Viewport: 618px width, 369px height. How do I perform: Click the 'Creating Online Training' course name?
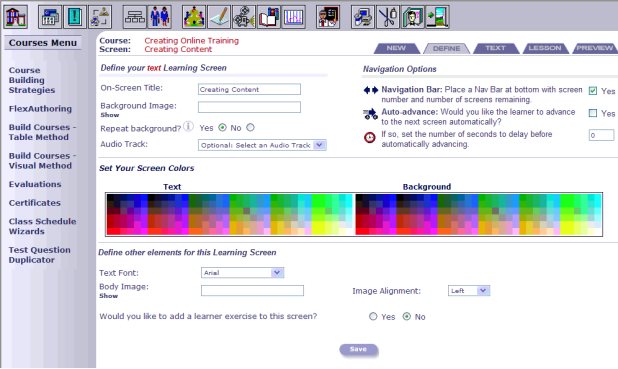click(192, 41)
